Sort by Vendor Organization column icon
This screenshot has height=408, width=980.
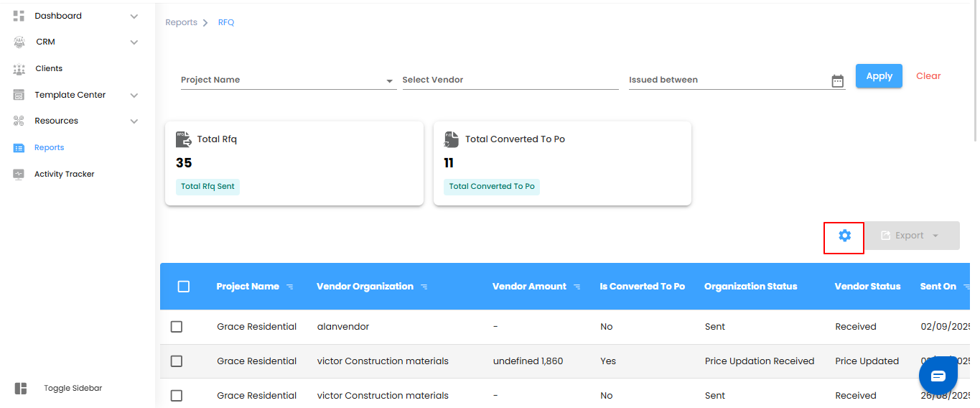pyautogui.click(x=424, y=287)
